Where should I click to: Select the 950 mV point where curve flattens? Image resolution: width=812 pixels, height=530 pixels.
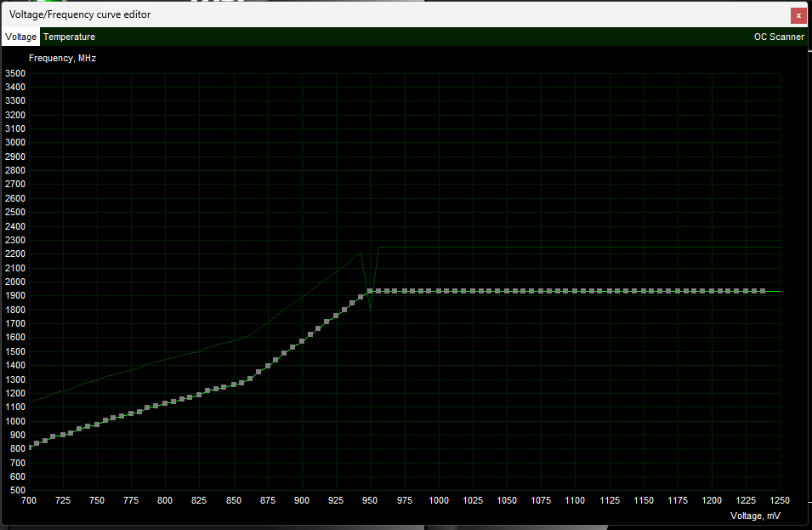[x=370, y=291]
